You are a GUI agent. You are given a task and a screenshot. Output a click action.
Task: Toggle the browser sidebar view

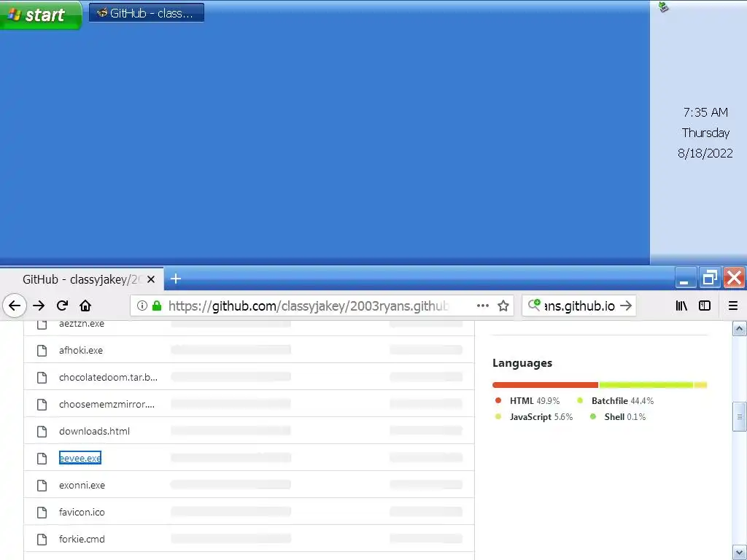point(705,306)
